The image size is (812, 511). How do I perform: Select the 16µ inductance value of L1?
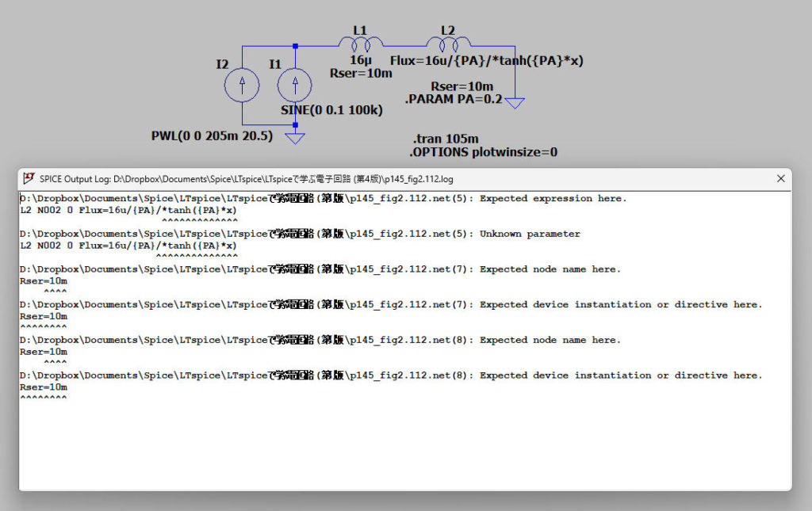click(x=361, y=60)
